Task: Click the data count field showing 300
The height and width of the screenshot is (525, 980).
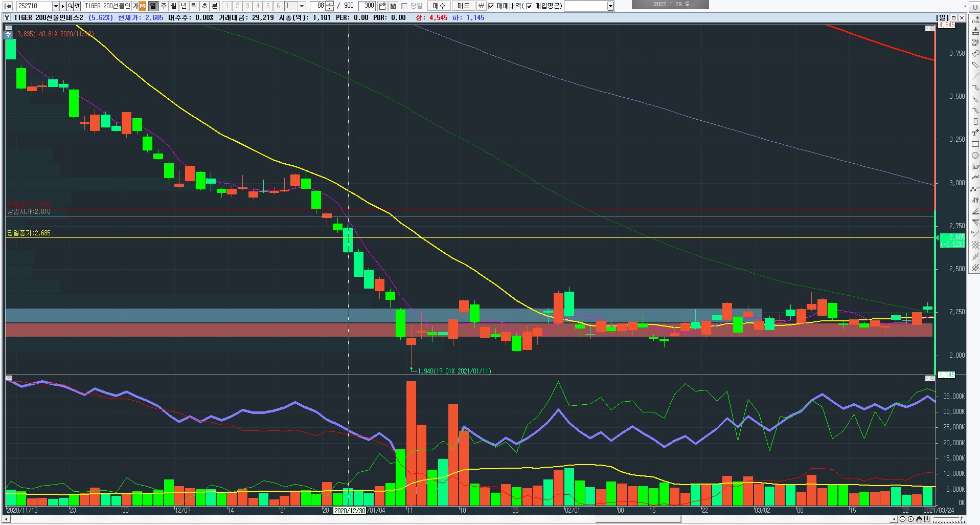Action: pos(367,6)
